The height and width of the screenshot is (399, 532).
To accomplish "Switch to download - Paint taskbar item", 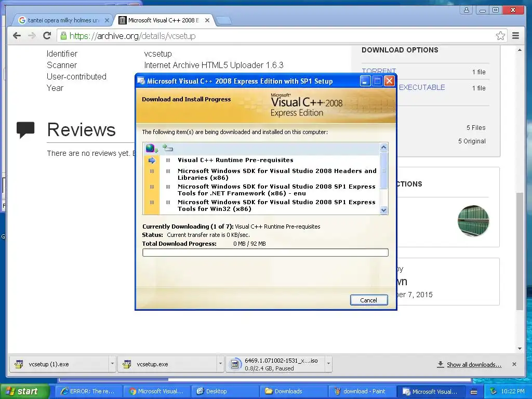I will tap(361, 391).
